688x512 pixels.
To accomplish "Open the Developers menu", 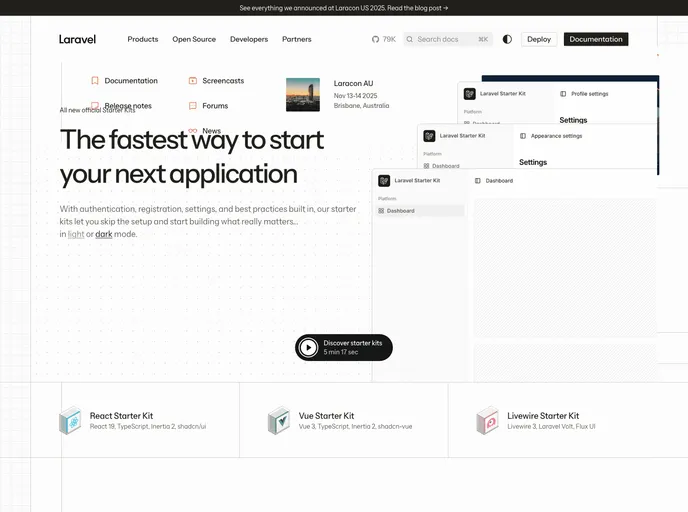I will (249, 39).
